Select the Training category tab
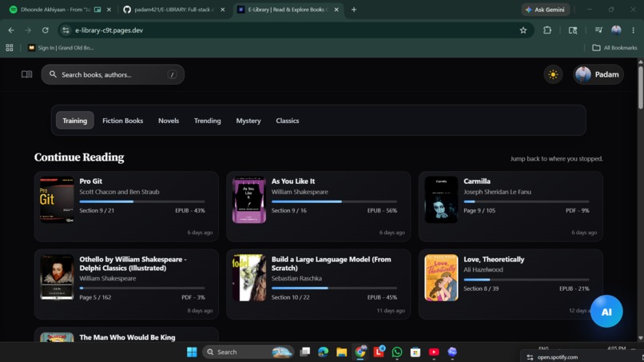Image resolution: width=644 pixels, height=362 pixels. [x=75, y=121]
